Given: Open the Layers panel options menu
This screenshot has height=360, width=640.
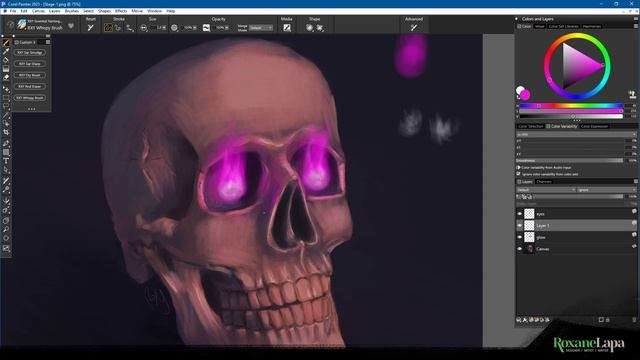Looking at the screenshot, I should tap(636, 182).
